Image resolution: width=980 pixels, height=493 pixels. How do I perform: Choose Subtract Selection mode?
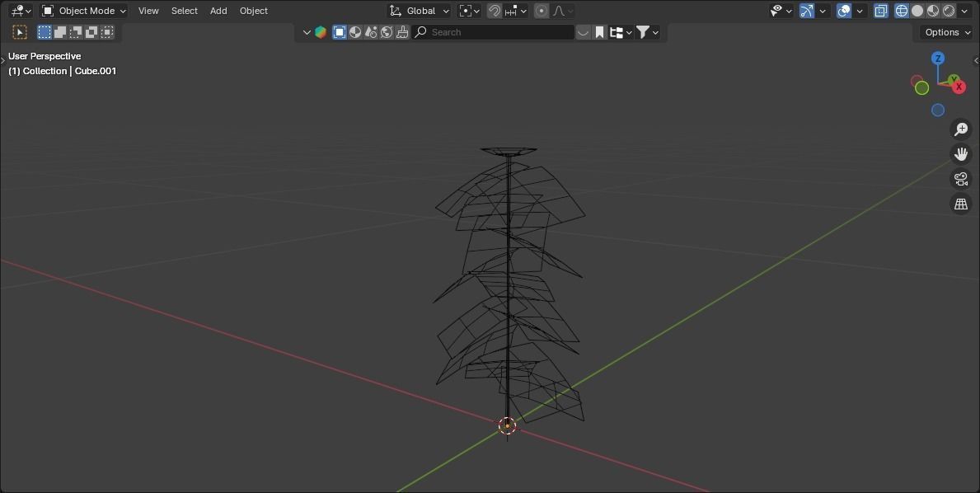click(76, 32)
